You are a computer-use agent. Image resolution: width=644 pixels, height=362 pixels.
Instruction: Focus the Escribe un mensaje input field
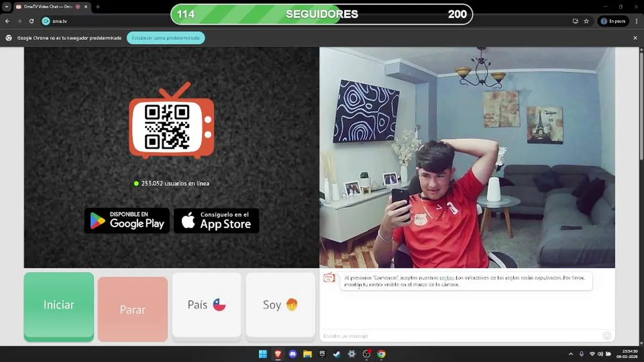tap(460, 336)
